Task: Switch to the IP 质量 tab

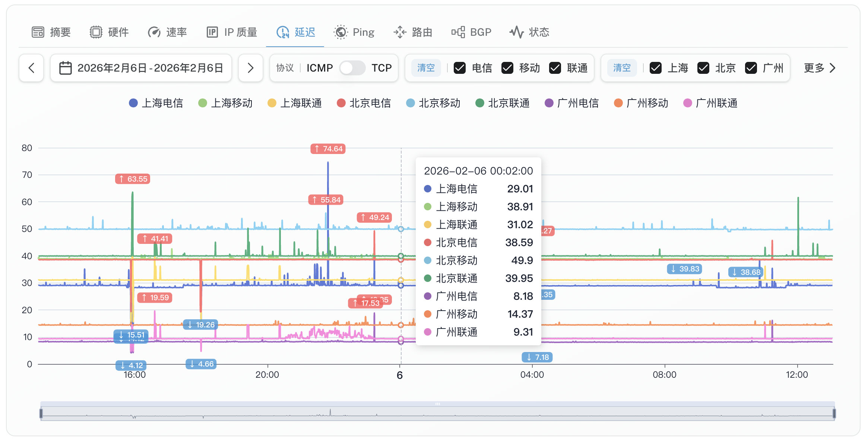Action: [231, 32]
